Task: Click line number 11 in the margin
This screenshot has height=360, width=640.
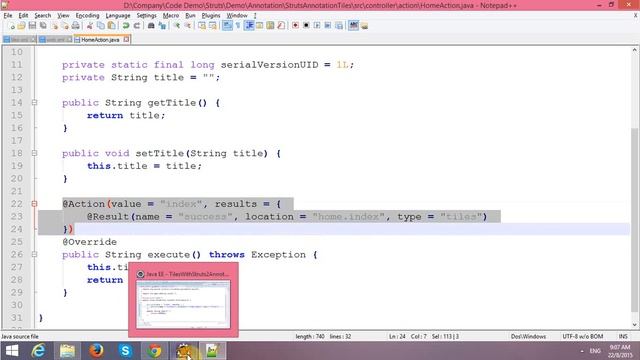Action: (x=17, y=64)
